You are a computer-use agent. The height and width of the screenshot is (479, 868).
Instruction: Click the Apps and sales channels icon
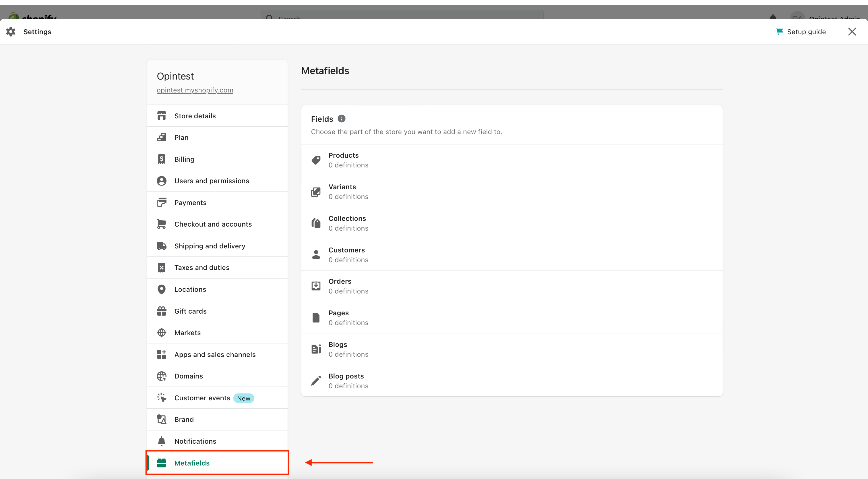click(x=161, y=354)
